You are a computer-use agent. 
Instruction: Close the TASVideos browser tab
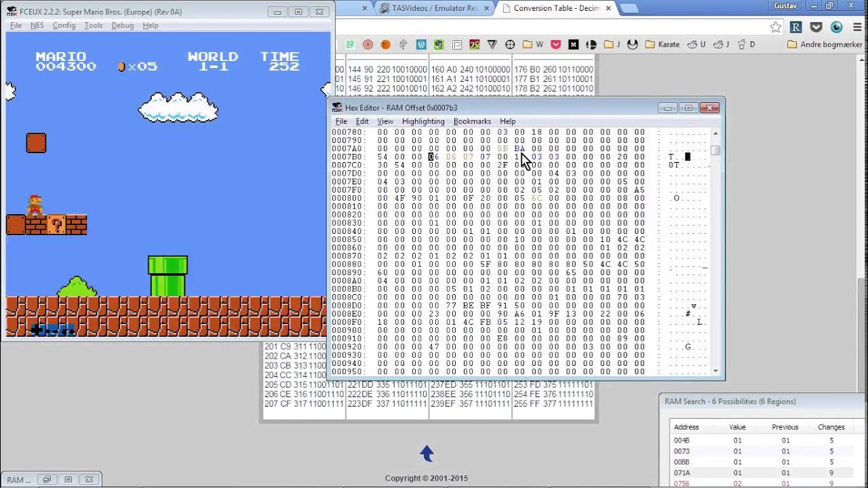487,8
